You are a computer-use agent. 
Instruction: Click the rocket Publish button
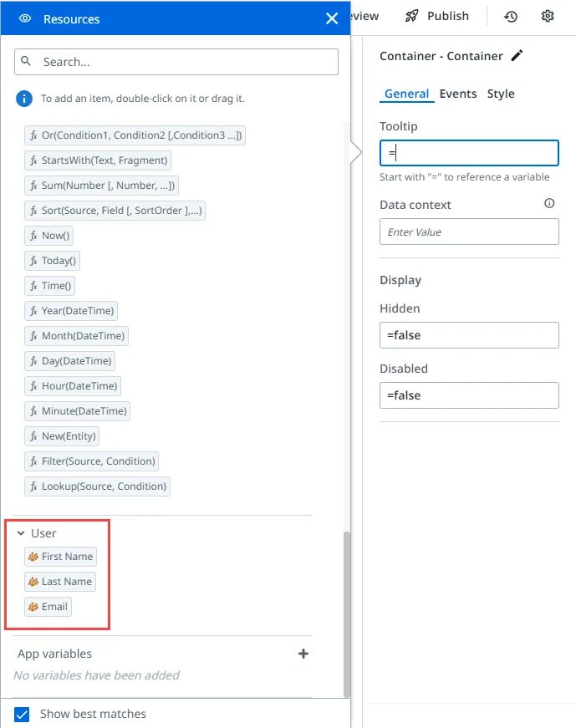tap(436, 16)
